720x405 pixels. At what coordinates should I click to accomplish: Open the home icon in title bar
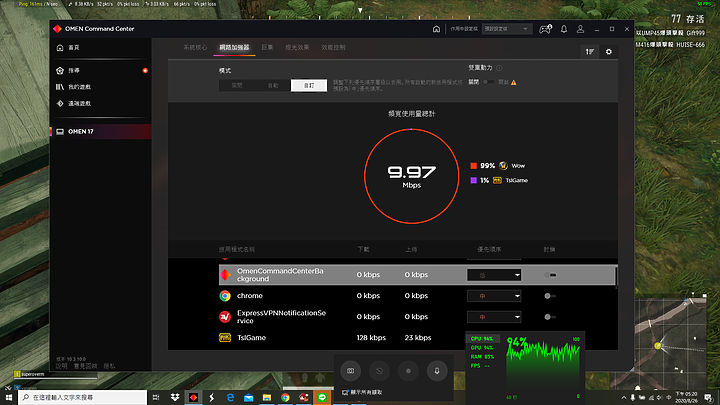tap(436, 29)
